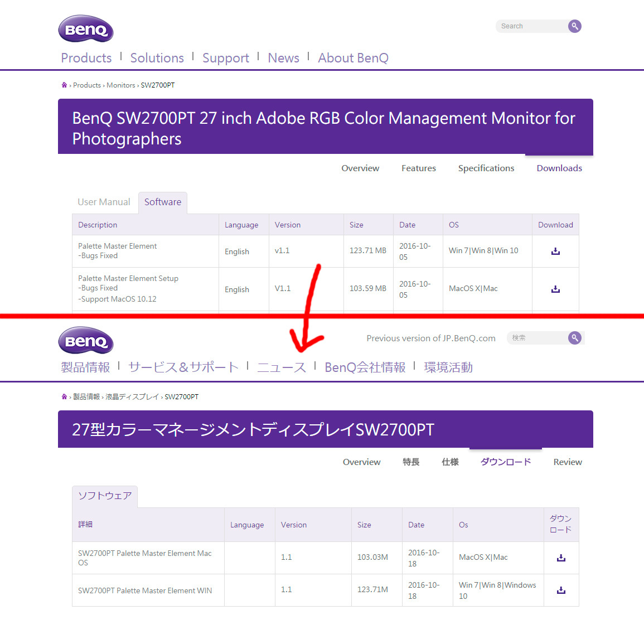The image size is (644, 644).
Task: Click the English page title banner text
Action: pos(323,128)
